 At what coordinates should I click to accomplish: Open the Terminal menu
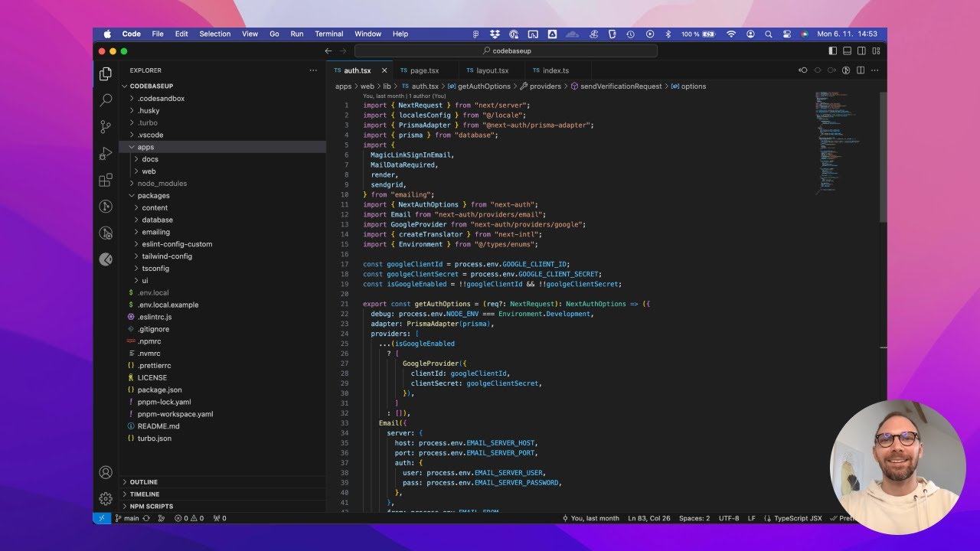coord(329,34)
